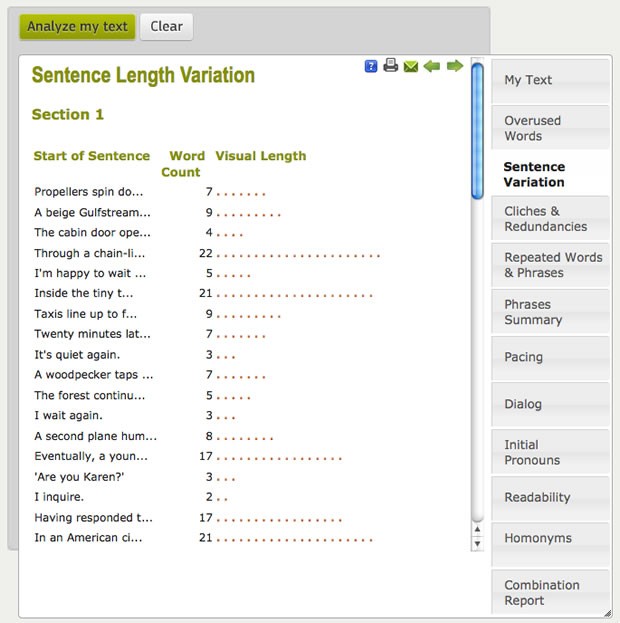Open the Combination Report tab
620x623 pixels.
[550, 592]
